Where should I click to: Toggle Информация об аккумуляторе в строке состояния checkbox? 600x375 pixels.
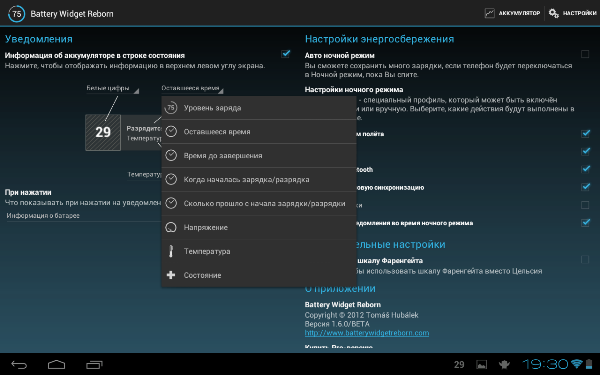(x=285, y=54)
